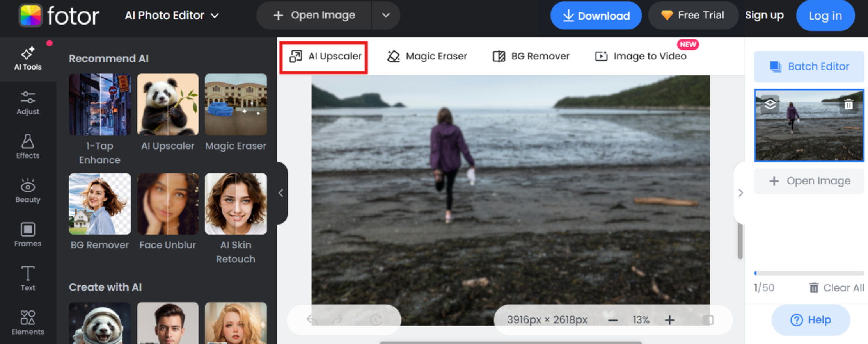Click Open Image in right panel
868x344 pixels.
(809, 181)
